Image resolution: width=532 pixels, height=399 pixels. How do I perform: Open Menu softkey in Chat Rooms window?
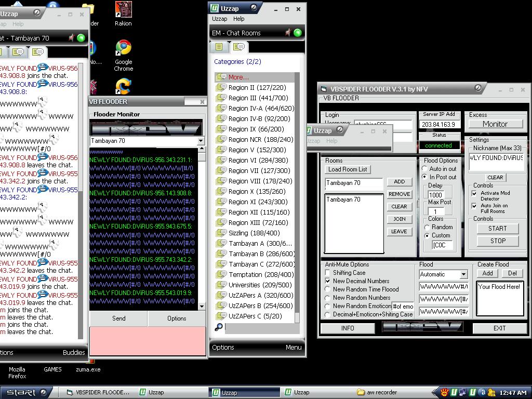tap(294, 348)
